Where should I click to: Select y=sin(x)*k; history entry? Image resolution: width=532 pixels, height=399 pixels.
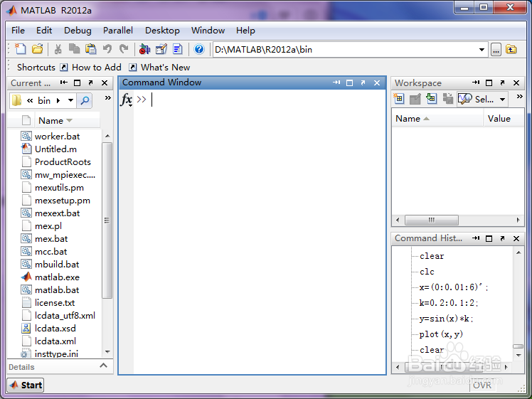click(446, 319)
